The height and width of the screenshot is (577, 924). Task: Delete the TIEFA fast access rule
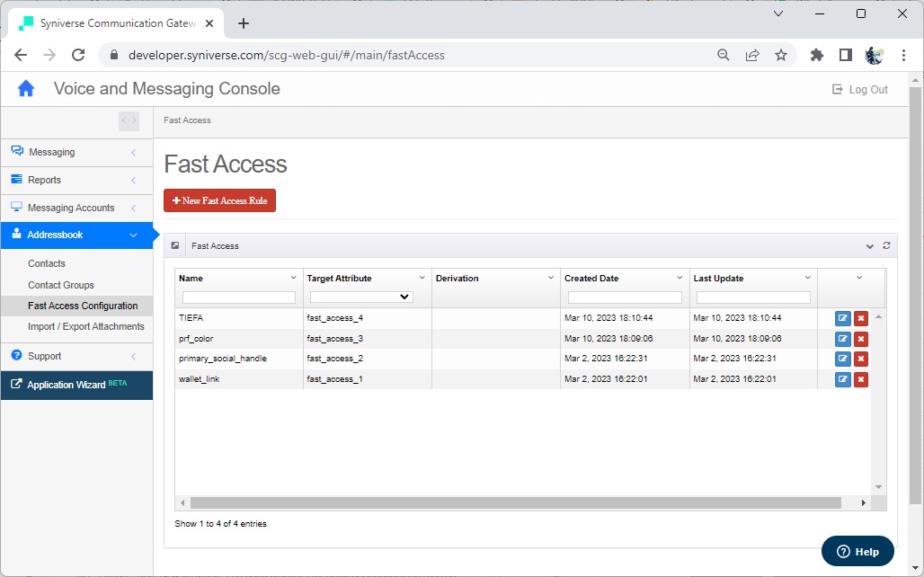click(861, 318)
